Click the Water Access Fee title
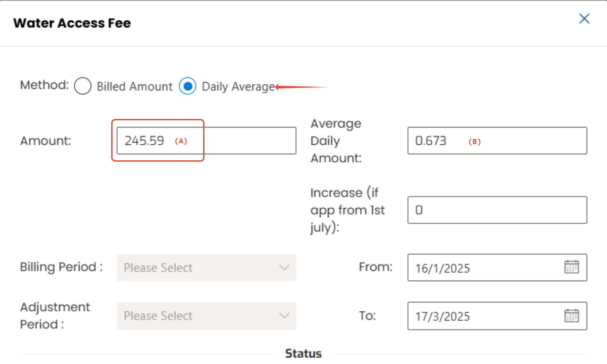The height and width of the screenshot is (364, 607). tap(72, 23)
